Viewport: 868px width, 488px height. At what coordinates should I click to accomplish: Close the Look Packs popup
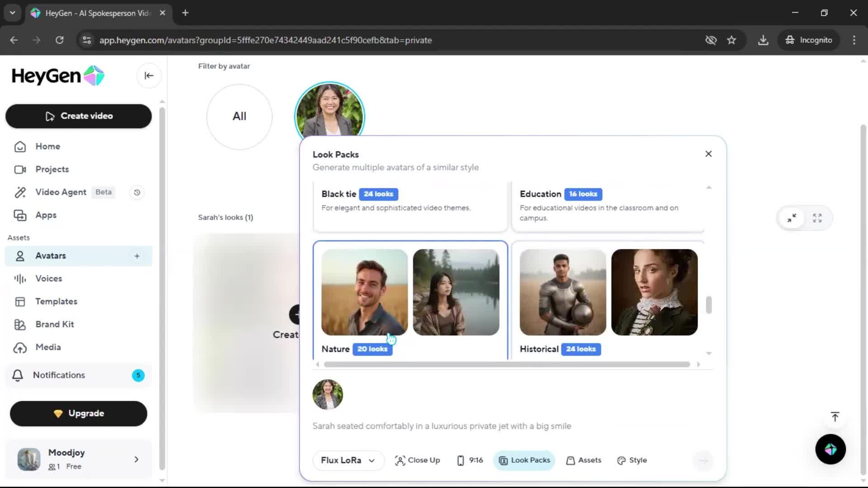coord(708,154)
